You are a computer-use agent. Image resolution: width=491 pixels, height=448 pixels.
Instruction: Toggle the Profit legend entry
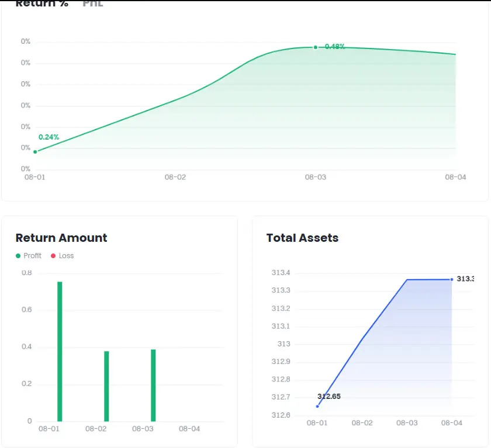[29, 256]
